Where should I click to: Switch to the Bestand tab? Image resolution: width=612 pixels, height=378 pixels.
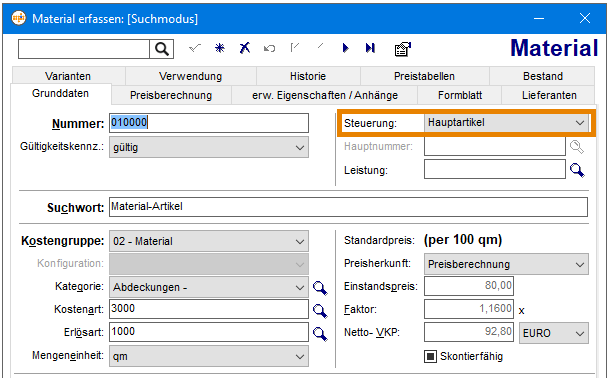pos(543,76)
